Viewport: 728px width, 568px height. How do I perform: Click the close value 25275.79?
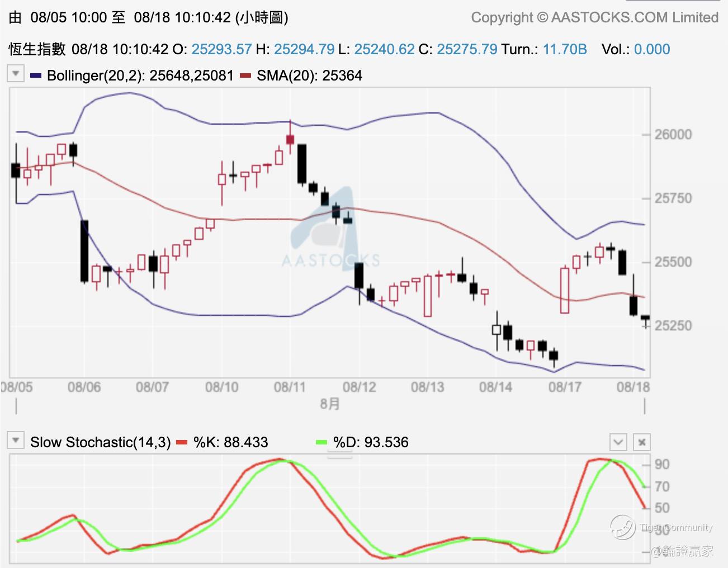(x=467, y=49)
